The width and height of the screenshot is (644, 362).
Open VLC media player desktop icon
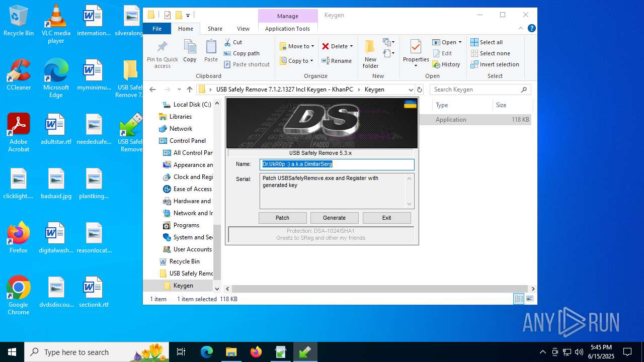(56, 24)
